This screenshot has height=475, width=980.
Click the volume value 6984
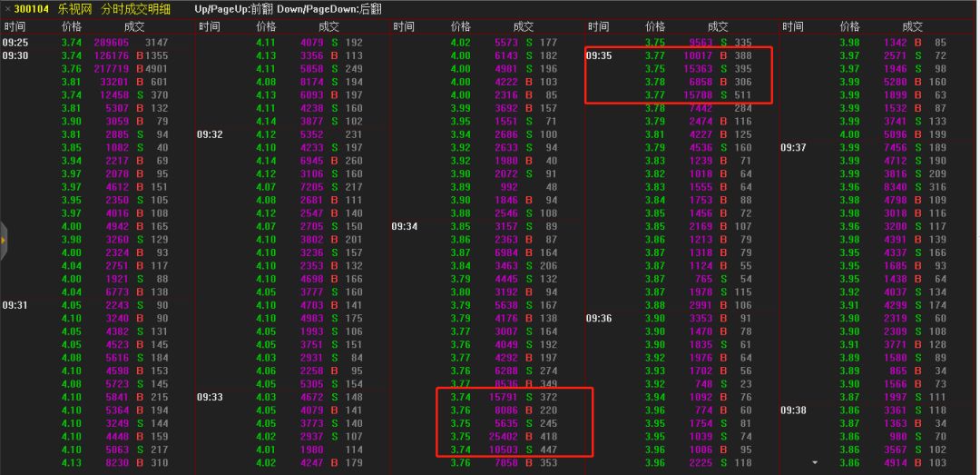coord(506,252)
